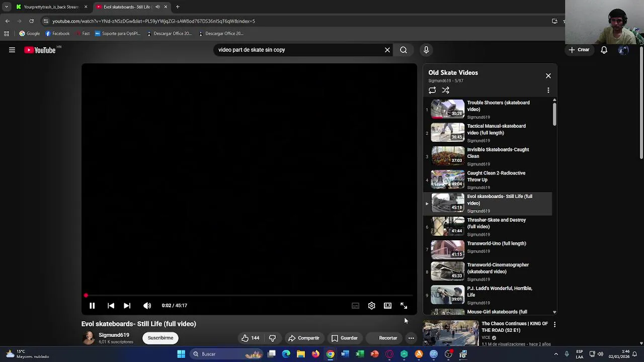Screen dimensions: 644x362
Task: Open playlist more options menu
Action: [548, 90]
